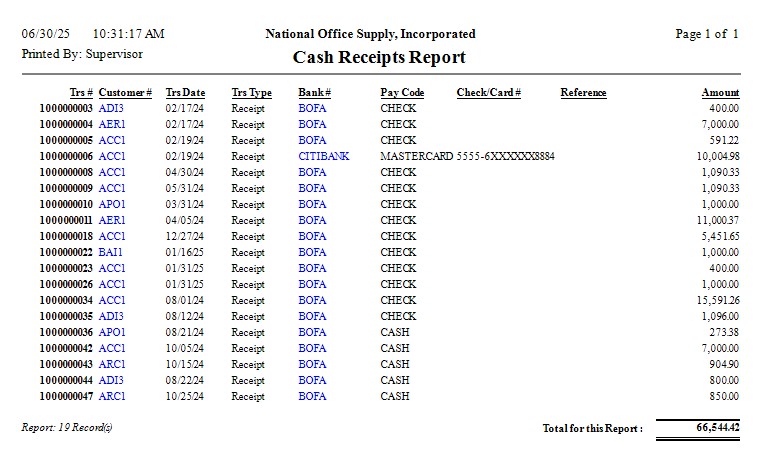Click the Bank # column header

[314, 93]
